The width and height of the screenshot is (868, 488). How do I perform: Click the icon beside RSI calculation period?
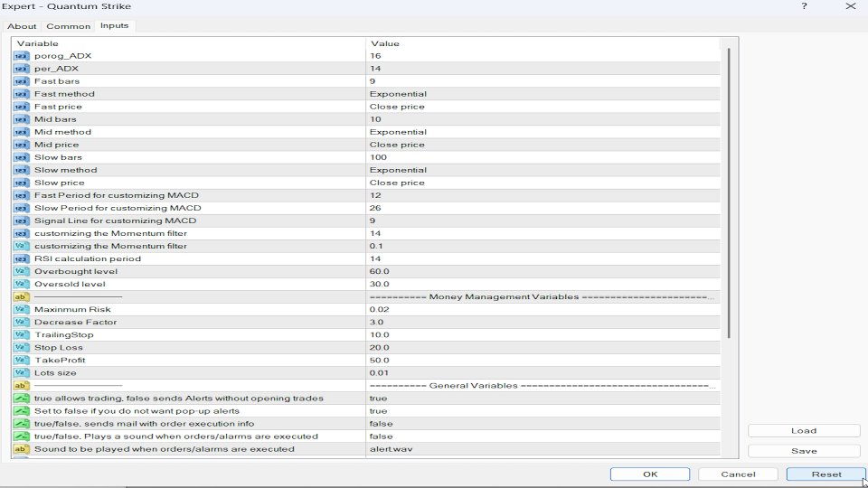pyautogui.click(x=21, y=259)
